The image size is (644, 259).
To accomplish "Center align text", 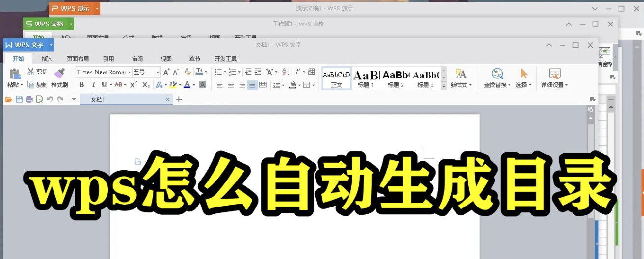I will pyautogui.click(x=231, y=85).
